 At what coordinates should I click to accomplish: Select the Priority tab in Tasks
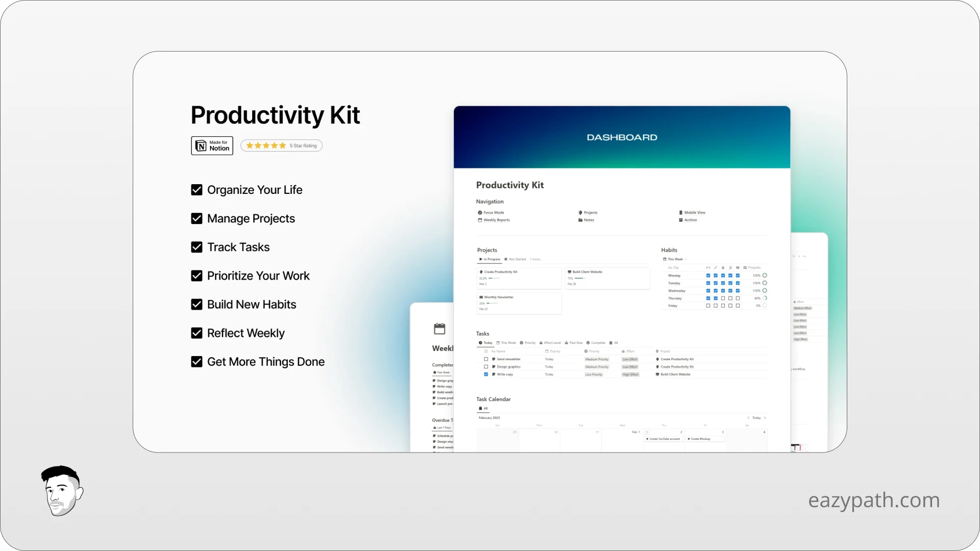[x=528, y=343]
